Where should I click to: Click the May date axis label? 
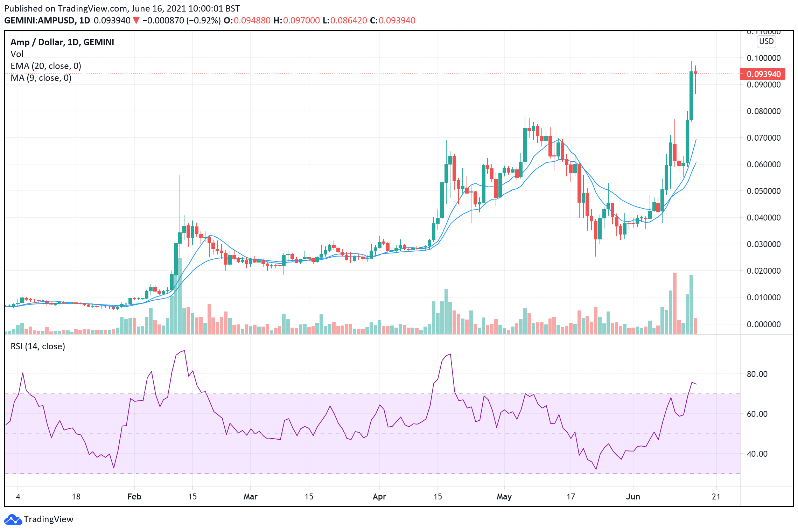(x=504, y=497)
